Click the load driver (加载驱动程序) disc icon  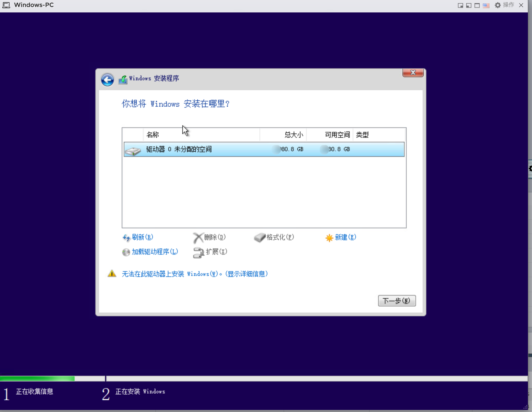click(126, 252)
